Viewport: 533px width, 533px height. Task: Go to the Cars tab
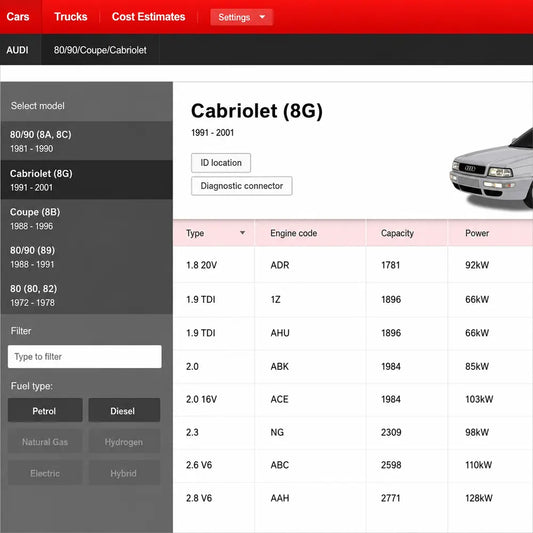tap(18, 17)
